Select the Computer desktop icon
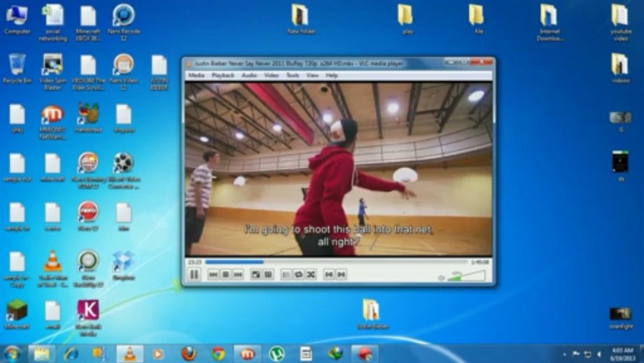This screenshot has height=363, width=644. pos(17,19)
